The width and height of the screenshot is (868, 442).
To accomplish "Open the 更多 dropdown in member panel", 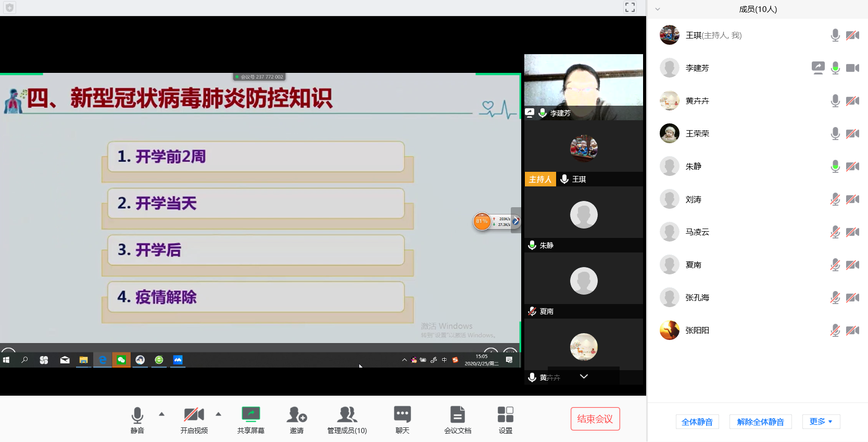I will pos(821,422).
